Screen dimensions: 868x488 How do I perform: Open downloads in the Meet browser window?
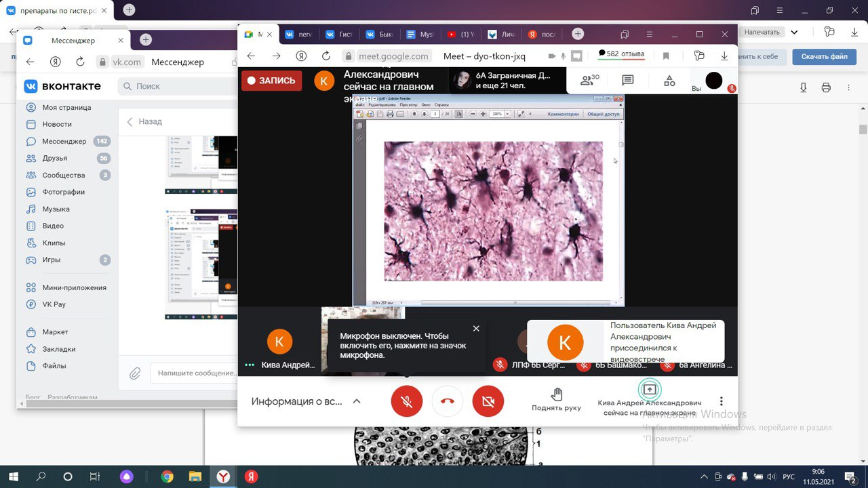tap(724, 56)
